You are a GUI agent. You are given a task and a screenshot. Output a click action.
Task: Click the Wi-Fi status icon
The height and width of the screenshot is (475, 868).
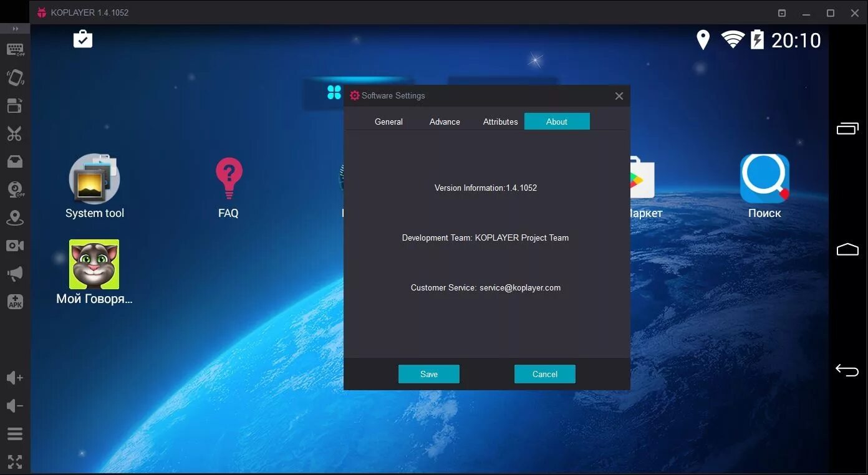733,40
